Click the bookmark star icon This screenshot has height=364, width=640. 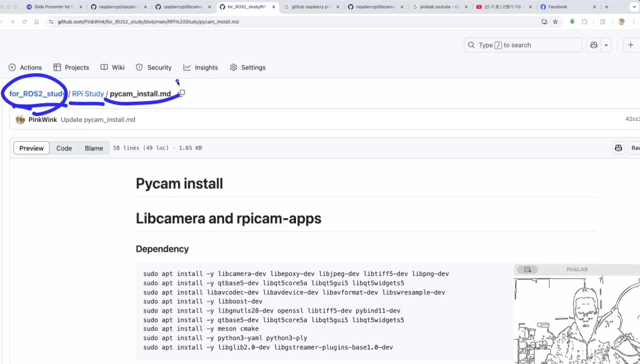(x=555, y=22)
